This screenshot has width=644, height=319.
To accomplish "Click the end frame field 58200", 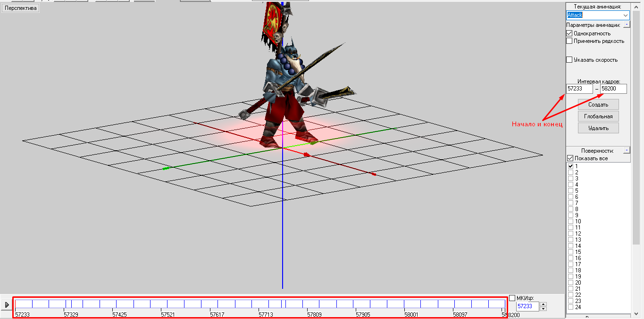I will click(613, 89).
